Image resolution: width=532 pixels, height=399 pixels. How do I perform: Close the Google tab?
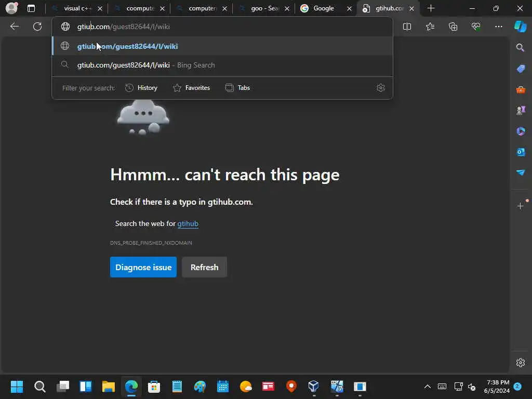tap(349, 8)
